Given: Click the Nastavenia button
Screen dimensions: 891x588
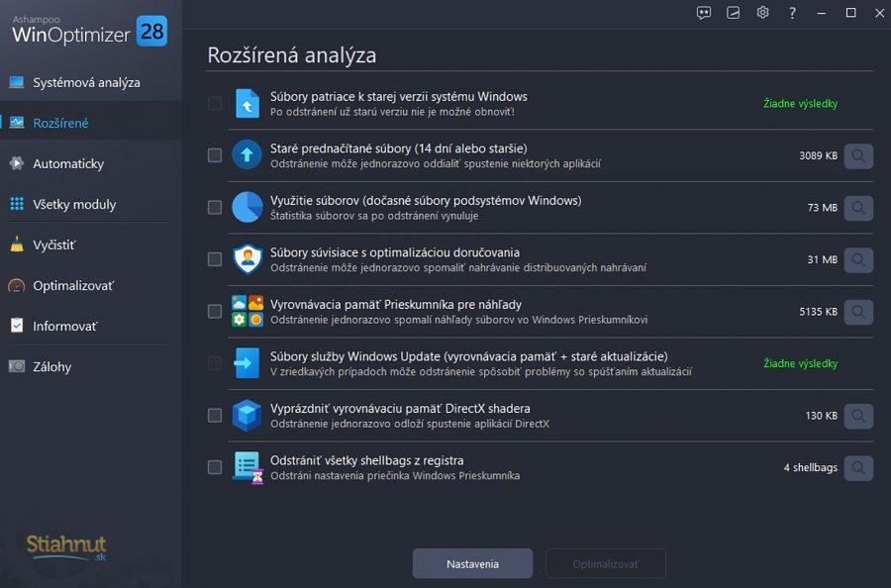Looking at the screenshot, I should pyautogui.click(x=473, y=563).
